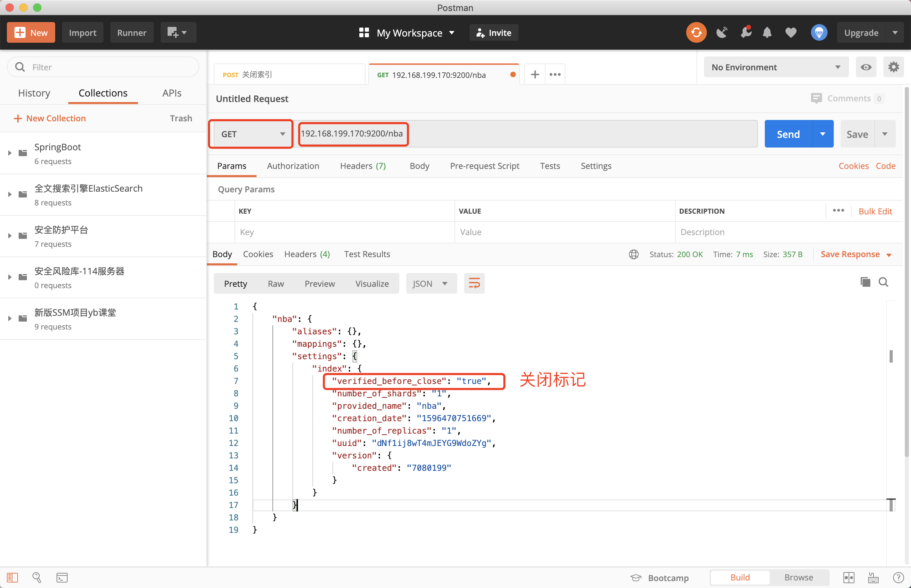Viewport: 911px width, 588px height.
Task: Click the heart icon in header
Action: (791, 33)
